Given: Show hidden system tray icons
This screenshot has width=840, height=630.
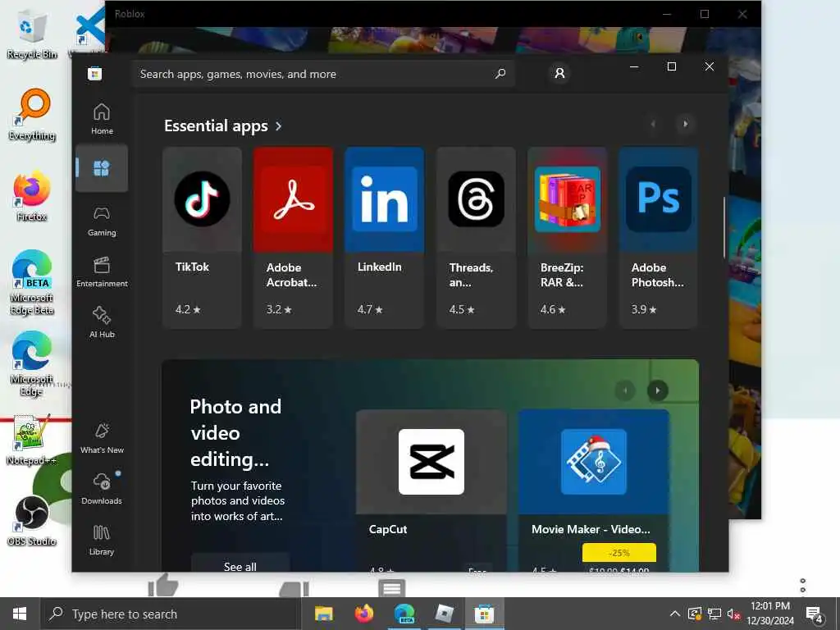Looking at the screenshot, I should tap(675, 614).
